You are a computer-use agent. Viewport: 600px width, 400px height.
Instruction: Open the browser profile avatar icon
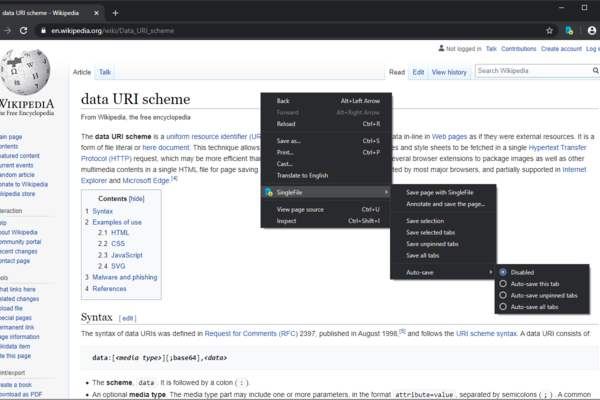point(592,31)
